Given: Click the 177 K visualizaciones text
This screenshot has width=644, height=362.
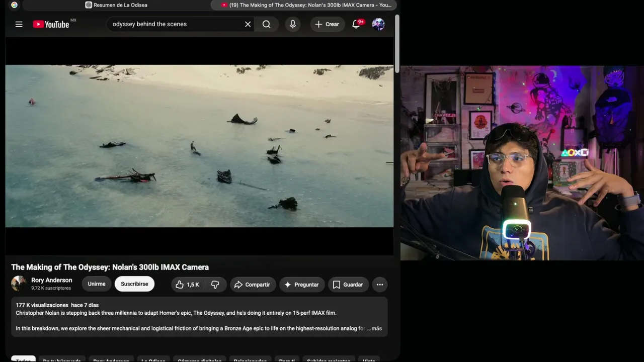Looking at the screenshot, I should (42, 305).
